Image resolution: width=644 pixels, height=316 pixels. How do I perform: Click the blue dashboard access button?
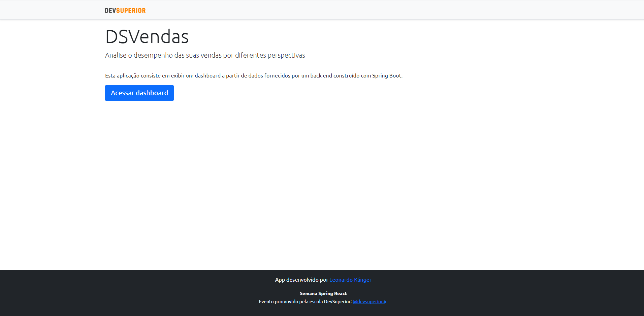click(139, 93)
